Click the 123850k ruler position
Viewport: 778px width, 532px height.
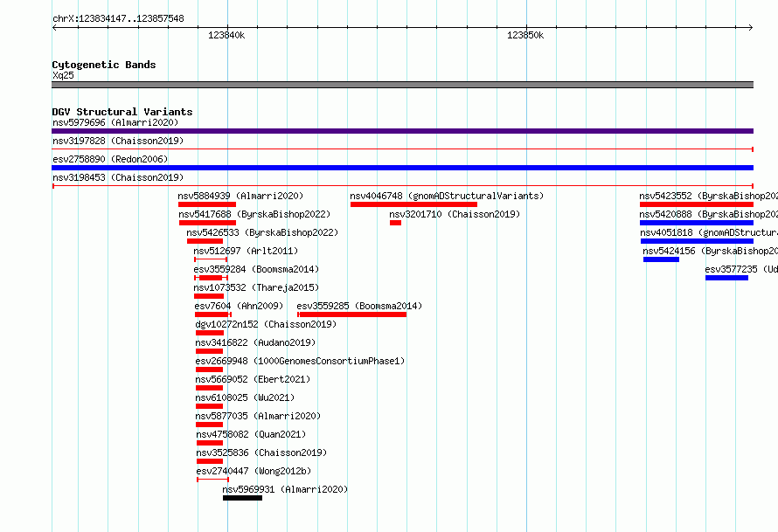[x=525, y=35]
